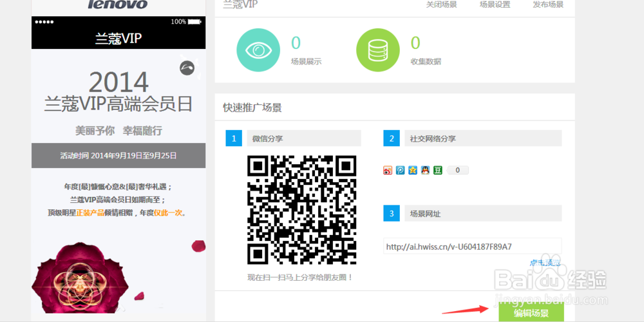
Task: Share to Douban green icon
Action: pyautogui.click(x=438, y=170)
